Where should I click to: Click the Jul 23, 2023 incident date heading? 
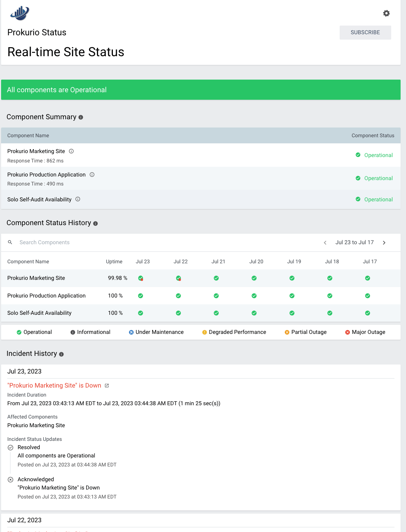(x=25, y=371)
